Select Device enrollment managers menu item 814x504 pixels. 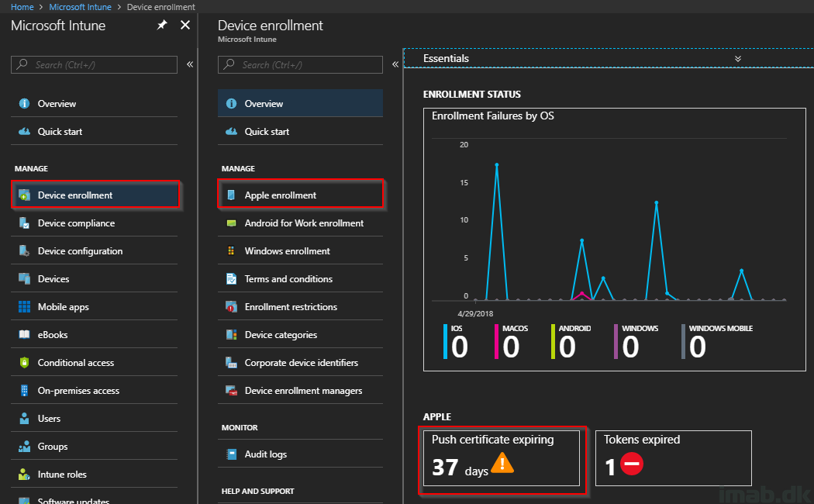[x=301, y=390]
